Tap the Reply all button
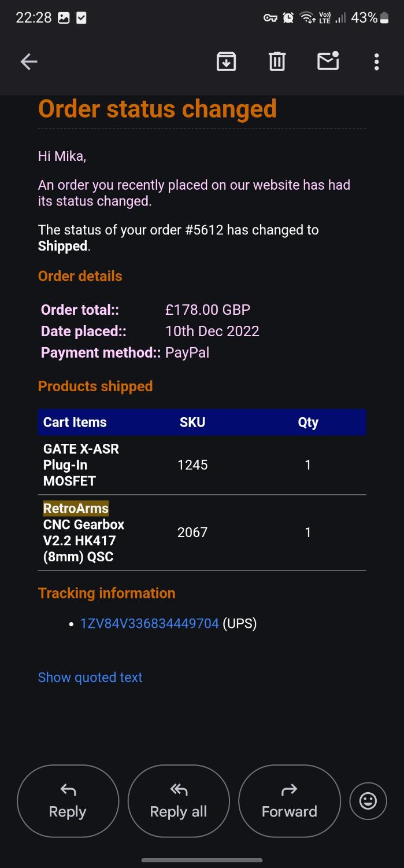Screen dimensions: 404x868 pos(179,801)
